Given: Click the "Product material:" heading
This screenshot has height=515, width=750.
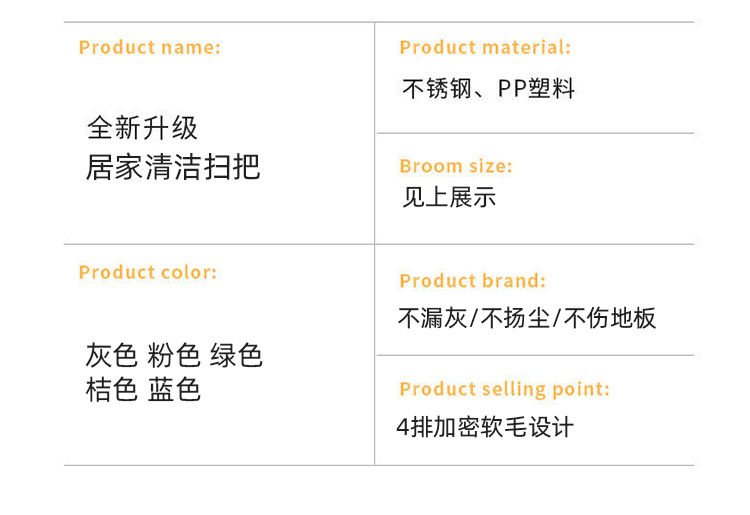Looking at the screenshot, I should click(x=484, y=47).
